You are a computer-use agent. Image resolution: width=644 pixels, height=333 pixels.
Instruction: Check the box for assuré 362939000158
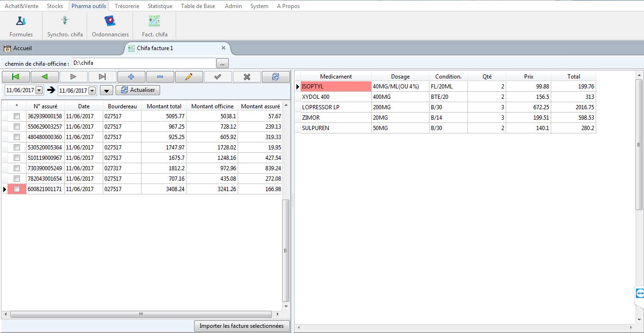[17, 116]
